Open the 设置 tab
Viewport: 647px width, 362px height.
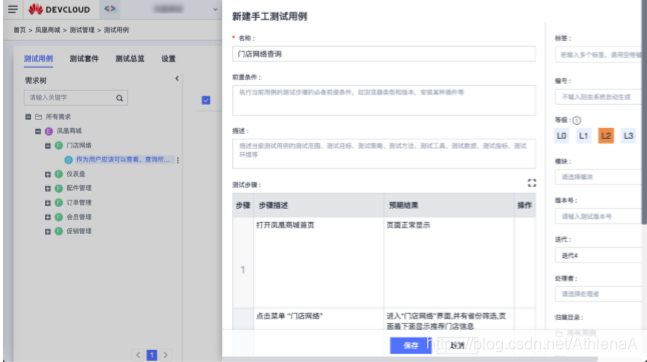tap(168, 59)
